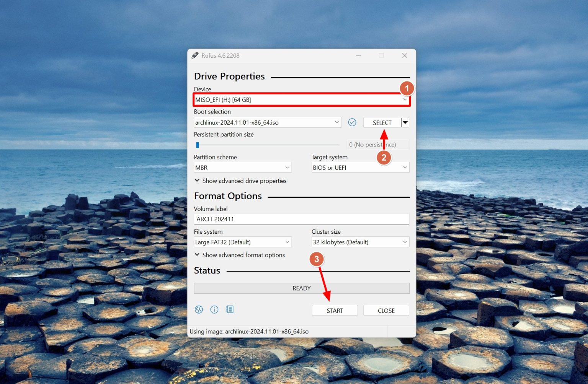Open the Device dropdown MISO_EFI
Screen dimensions: 588x384
tap(301, 100)
